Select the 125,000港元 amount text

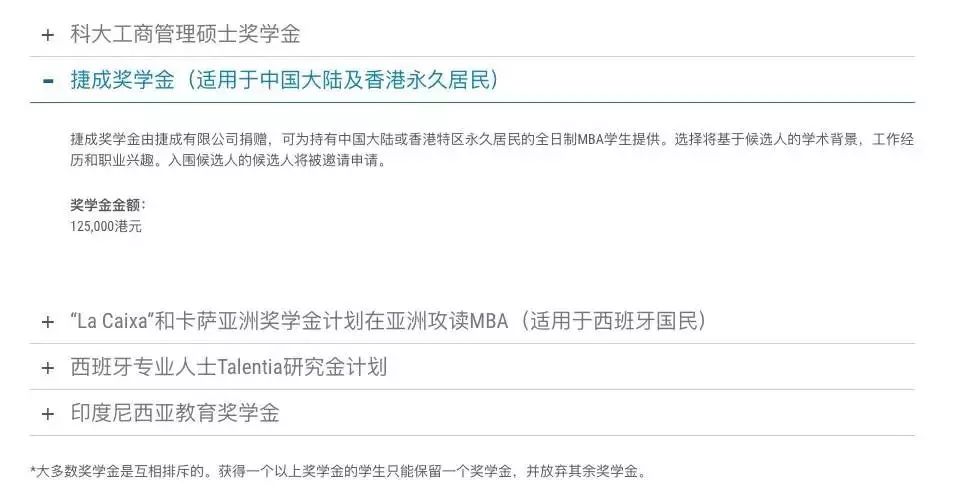105,226
